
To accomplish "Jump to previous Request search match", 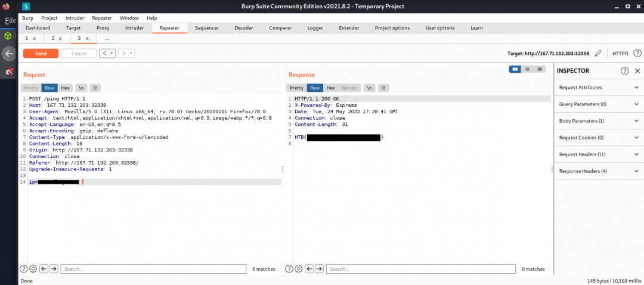I will (44, 269).
